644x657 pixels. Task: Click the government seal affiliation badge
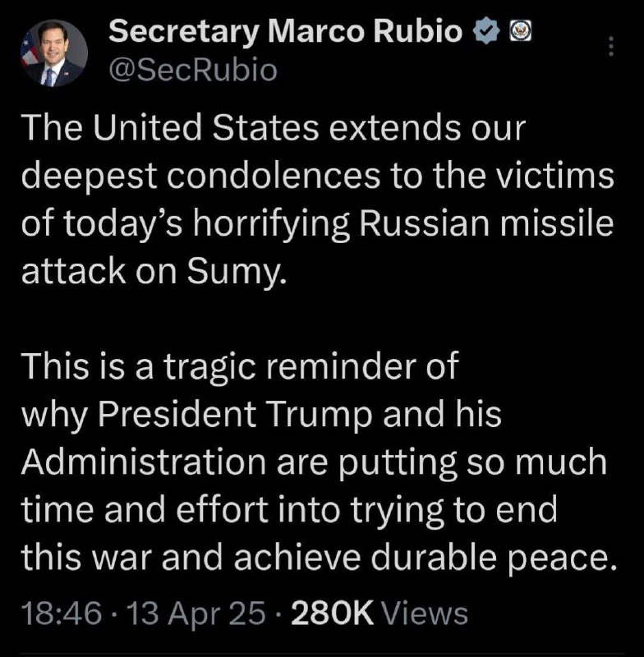[x=518, y=34]
